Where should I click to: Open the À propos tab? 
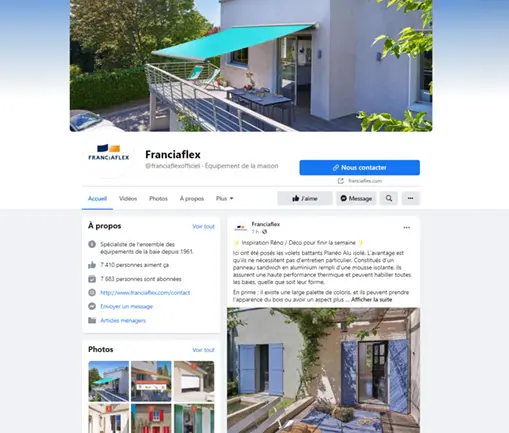[x=192, y=199]
